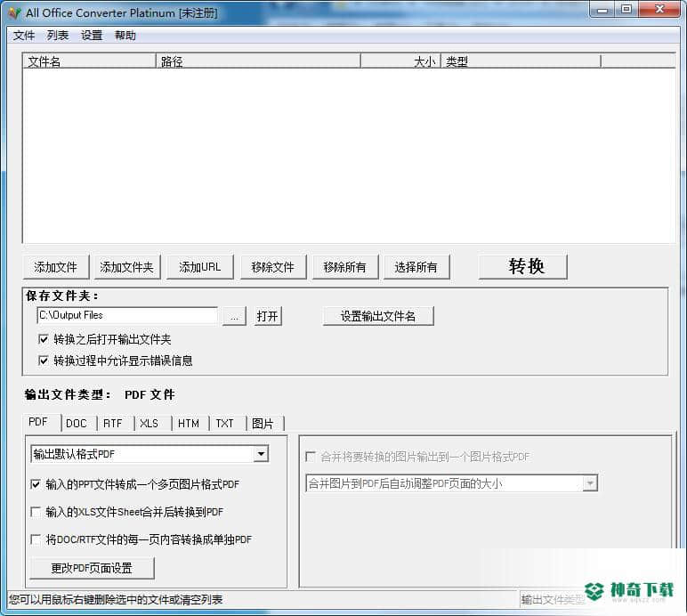Select the PDF output tab

point(38,422)
